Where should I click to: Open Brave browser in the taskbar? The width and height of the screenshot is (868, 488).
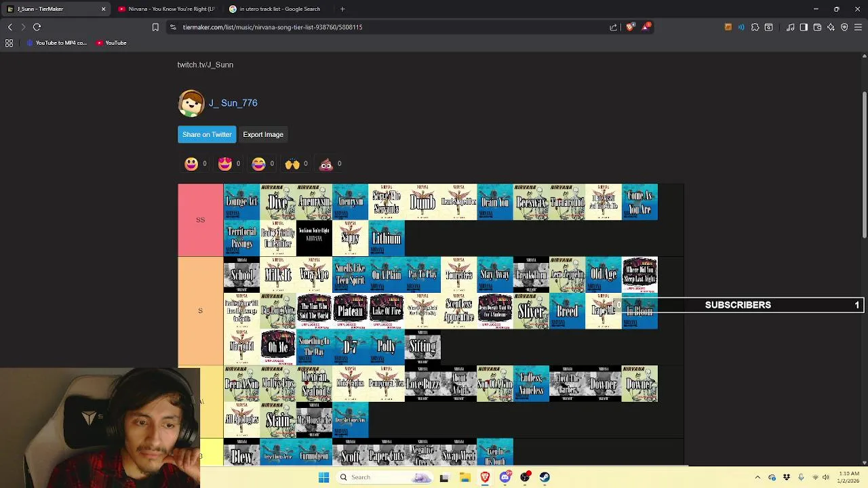[485, 477]
